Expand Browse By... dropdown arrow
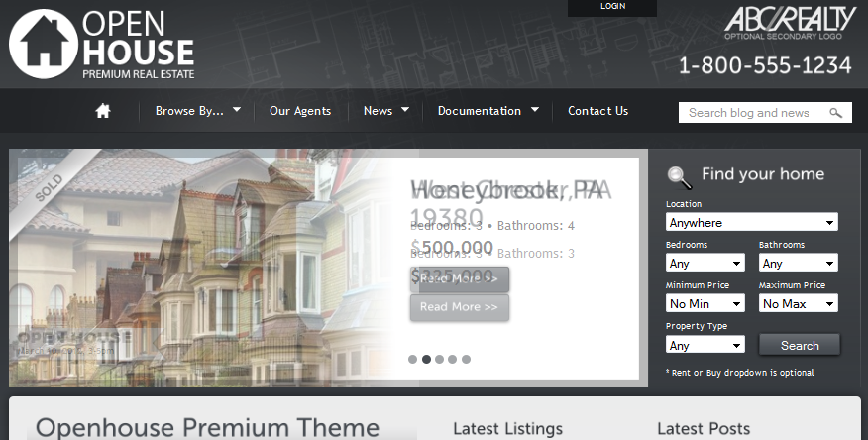This screenshot has height=440, width=868. point(237,110)
